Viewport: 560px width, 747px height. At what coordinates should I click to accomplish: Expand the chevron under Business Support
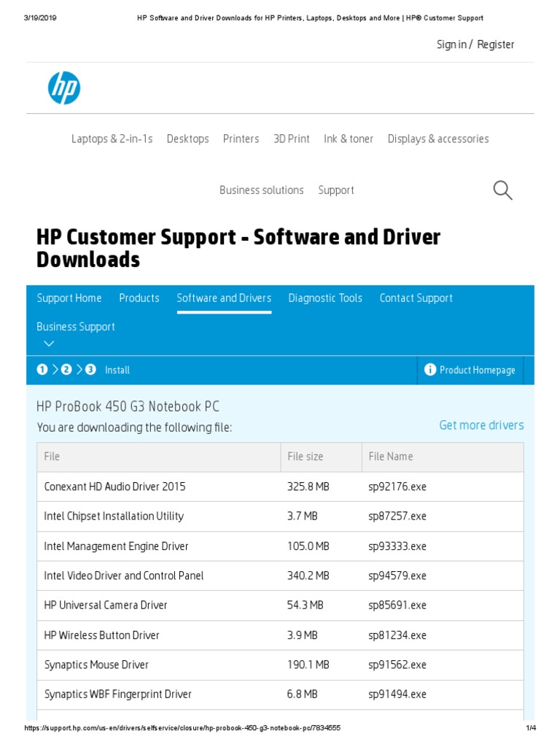tap(49, 344)
